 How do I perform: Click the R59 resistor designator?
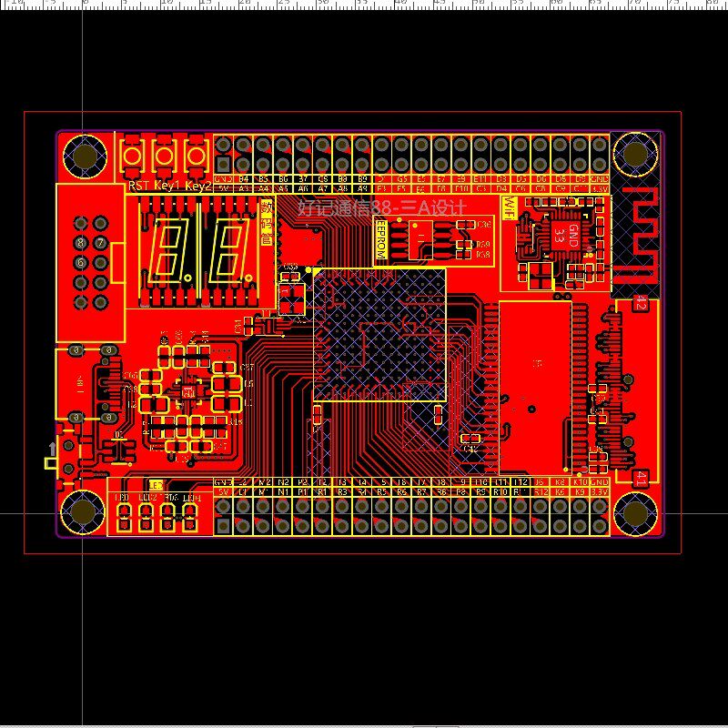tap(483, 244)
